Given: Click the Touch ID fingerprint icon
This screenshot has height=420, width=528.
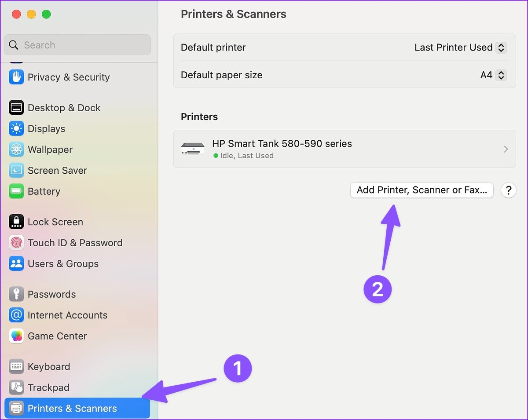Looking at the screenshot, I should (x=16, y=243).
